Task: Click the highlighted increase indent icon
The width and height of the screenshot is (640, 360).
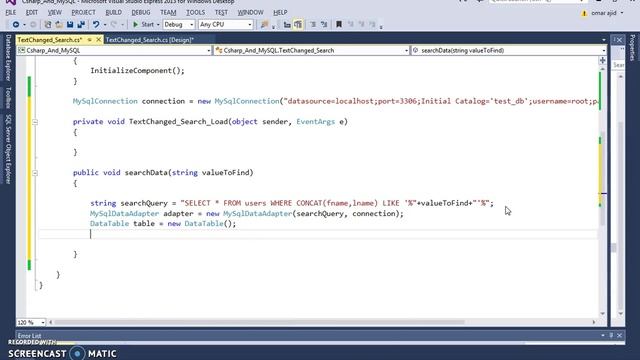Action: (x=298, y=25)
